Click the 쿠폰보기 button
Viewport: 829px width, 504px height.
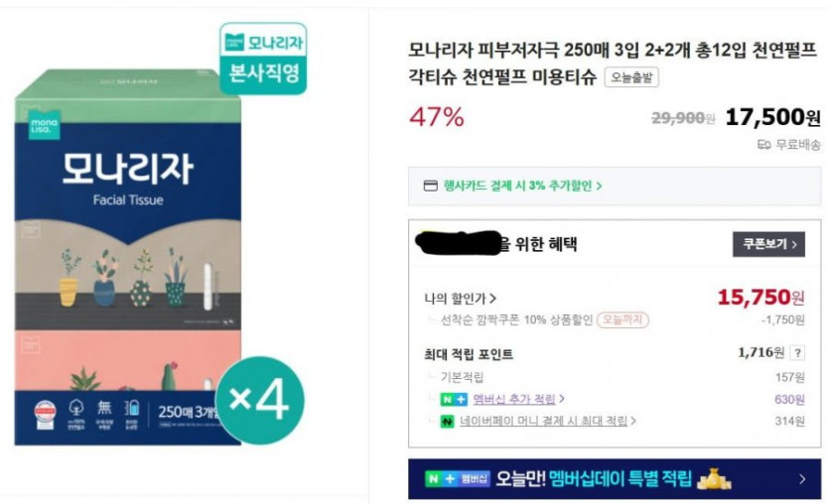[x=768, y=244]
